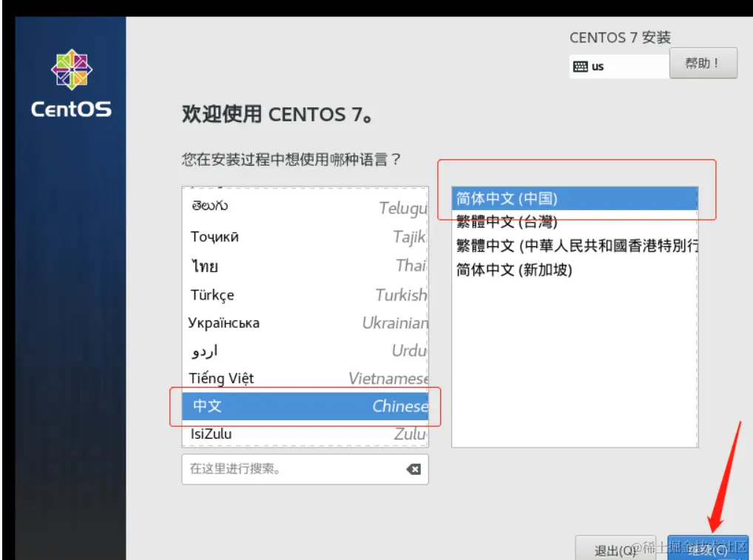Screen dimensions: 753x560
Task: Select 繁體中文 (台灣) locale
Action: [x=574, y=222]
